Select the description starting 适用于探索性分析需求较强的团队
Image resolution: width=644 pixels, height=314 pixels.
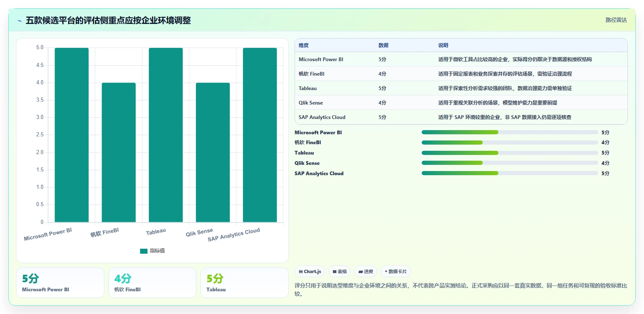[x=505, y=88]
